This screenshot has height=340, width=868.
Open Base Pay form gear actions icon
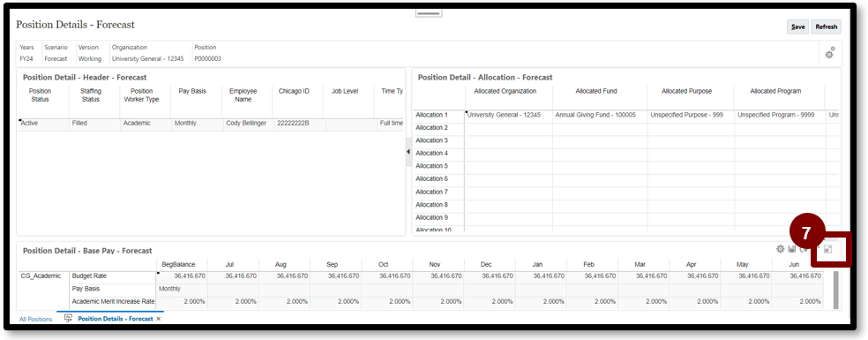pyautogui.click(x=780, y=250)
